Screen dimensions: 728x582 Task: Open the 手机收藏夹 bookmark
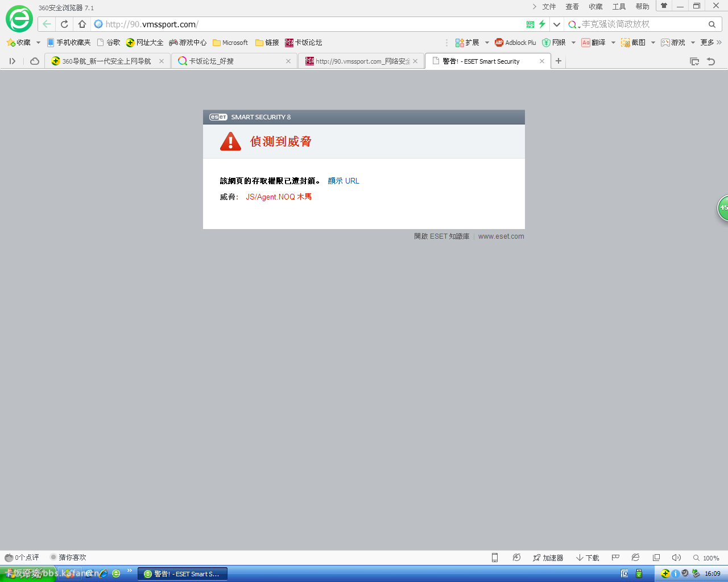(69, 43)
